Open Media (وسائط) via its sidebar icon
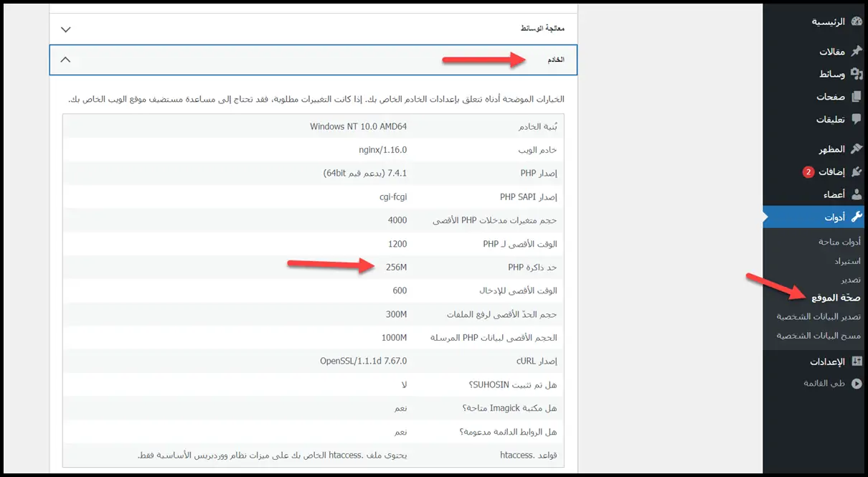Screen dimensions: 868x477 [856, 74]
